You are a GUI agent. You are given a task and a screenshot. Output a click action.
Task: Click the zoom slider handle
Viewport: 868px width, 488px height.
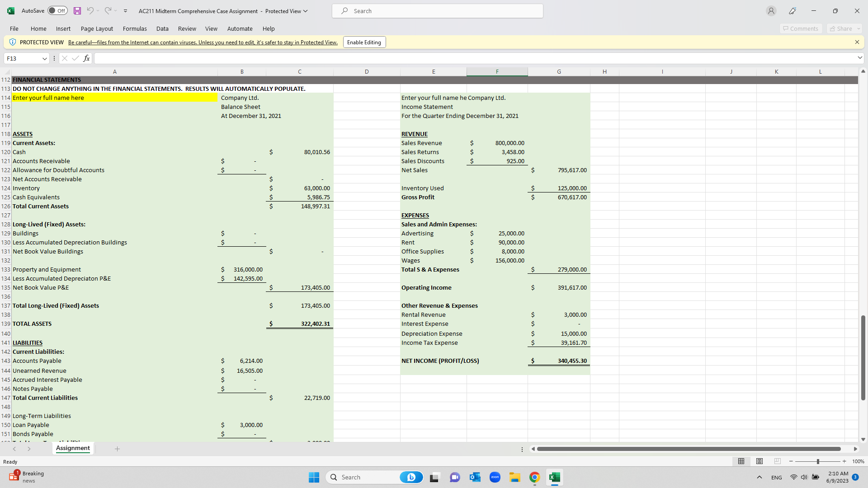tap(818, 461)
